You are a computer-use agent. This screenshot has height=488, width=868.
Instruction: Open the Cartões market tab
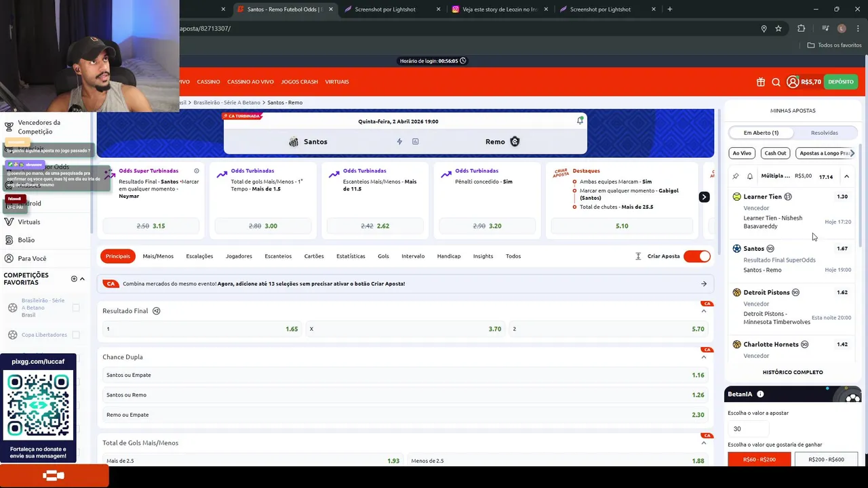point(314,256)
